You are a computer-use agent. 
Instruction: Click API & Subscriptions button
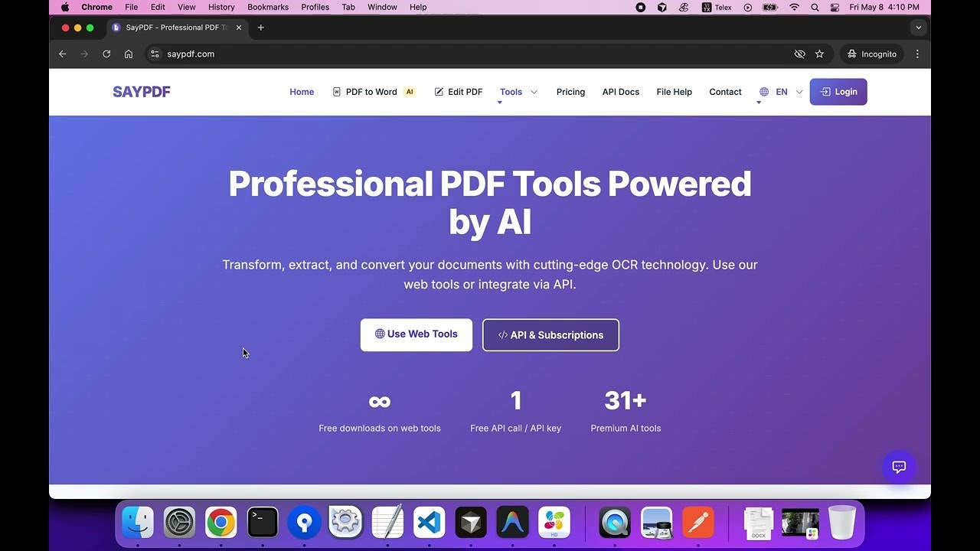pos(550,335)
